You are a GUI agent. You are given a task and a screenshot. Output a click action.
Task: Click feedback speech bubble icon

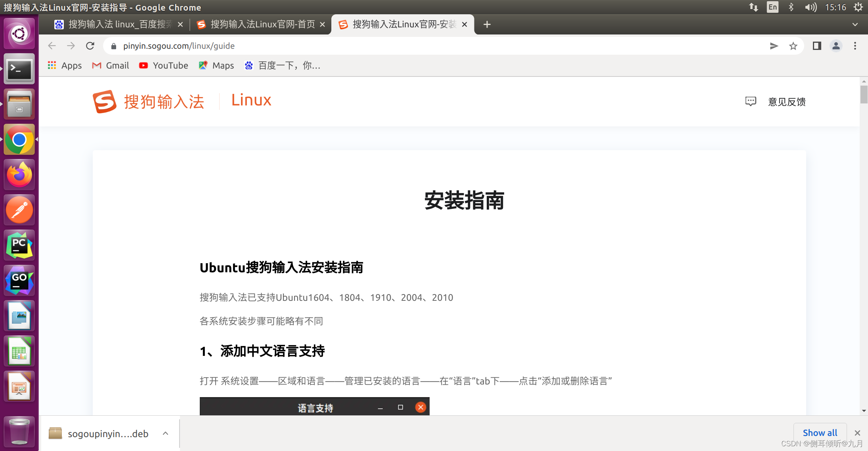coord(751,101)
